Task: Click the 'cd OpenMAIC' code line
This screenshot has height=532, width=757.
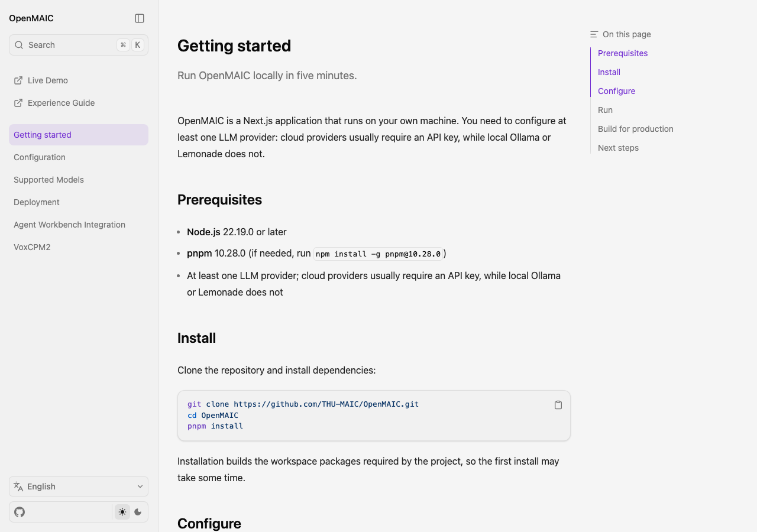Action: click(x=213, y=415)
